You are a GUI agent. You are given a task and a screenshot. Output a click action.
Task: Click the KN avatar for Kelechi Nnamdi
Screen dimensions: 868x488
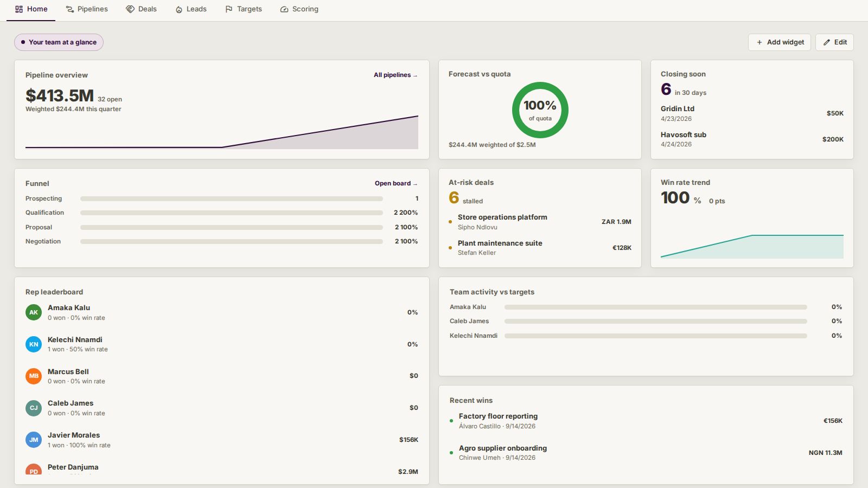(x=34, y=344)
